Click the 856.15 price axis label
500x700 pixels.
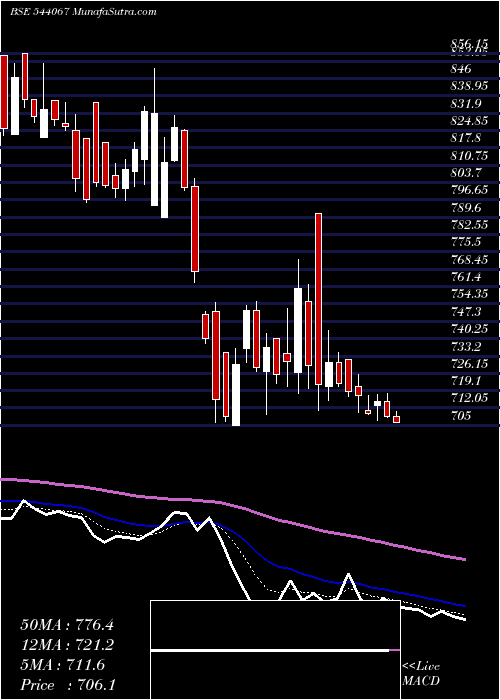[469, 43]
